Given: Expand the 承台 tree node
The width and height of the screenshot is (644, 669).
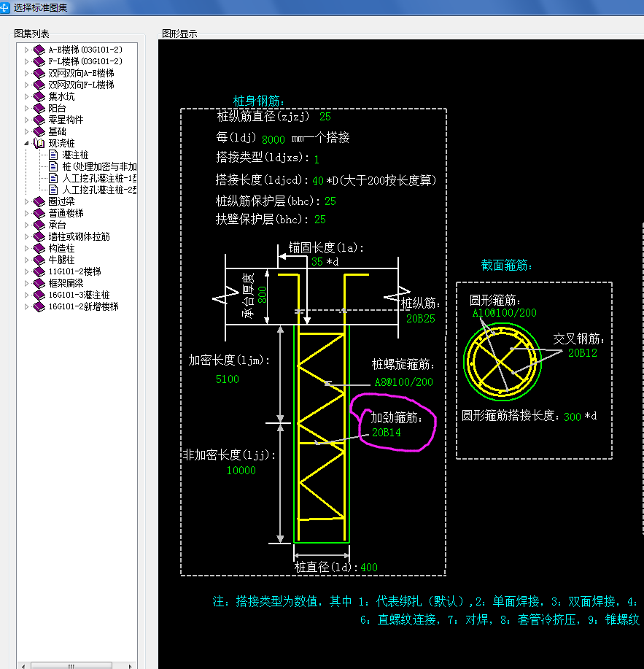Looking at the screenshot, I should (26, 225).
